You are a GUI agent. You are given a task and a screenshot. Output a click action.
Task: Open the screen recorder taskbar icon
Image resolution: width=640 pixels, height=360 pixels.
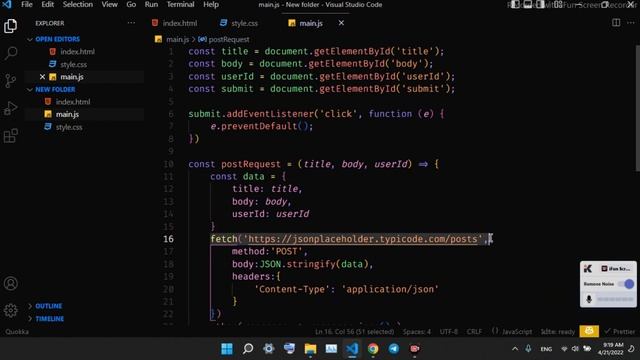click(415, 349)
